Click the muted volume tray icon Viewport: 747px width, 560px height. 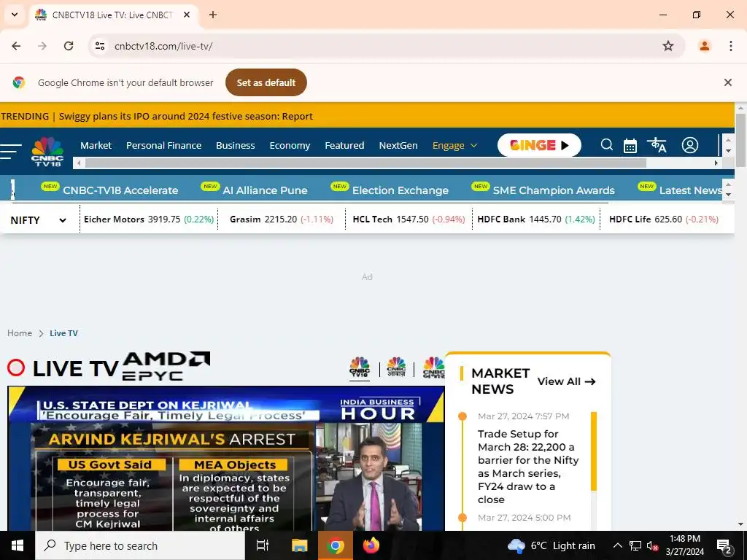pos(652,545)
